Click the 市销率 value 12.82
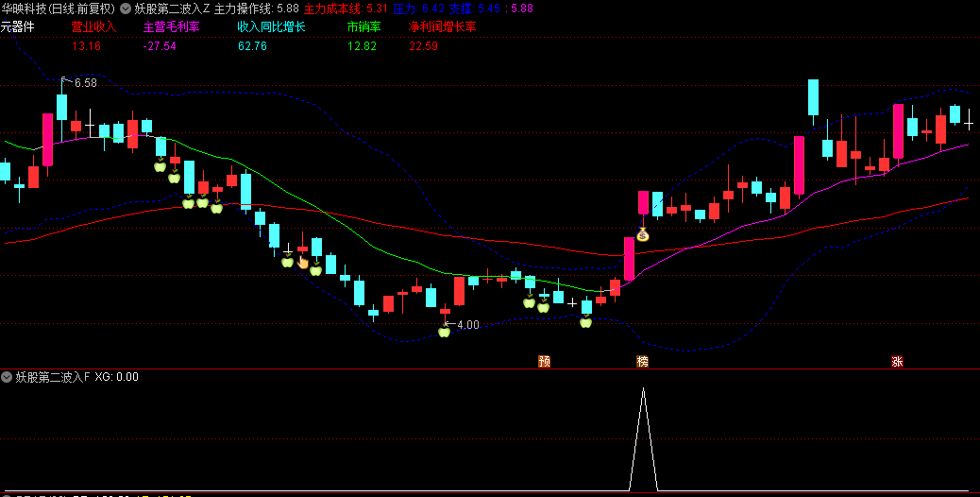Screen dimensions: 980x497 362,46
